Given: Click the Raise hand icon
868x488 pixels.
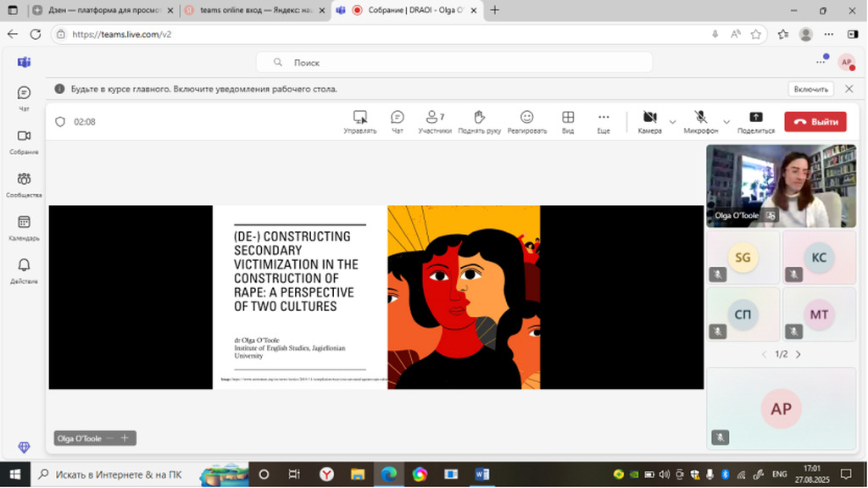Looking at the screenshot, I should pos(479,121).
